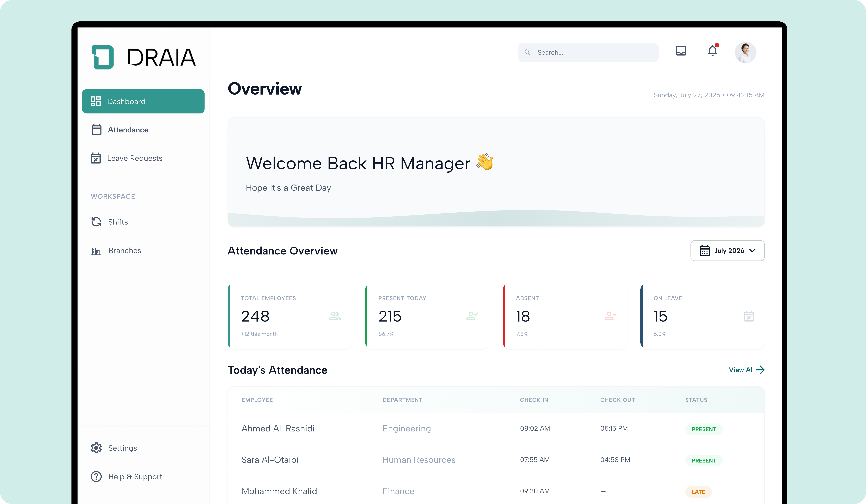Viewport: 866px width, 504px height.
Task: Click the Employee column header
Action: [257, 400]
